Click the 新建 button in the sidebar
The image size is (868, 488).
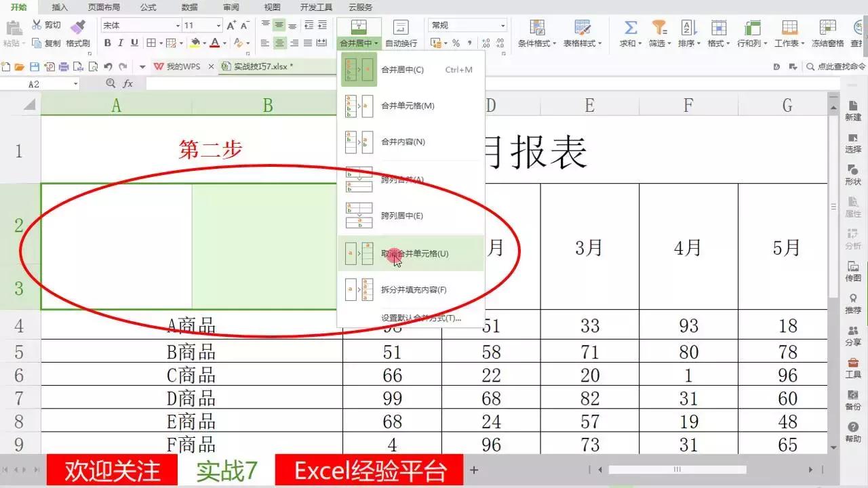(852, 110)
